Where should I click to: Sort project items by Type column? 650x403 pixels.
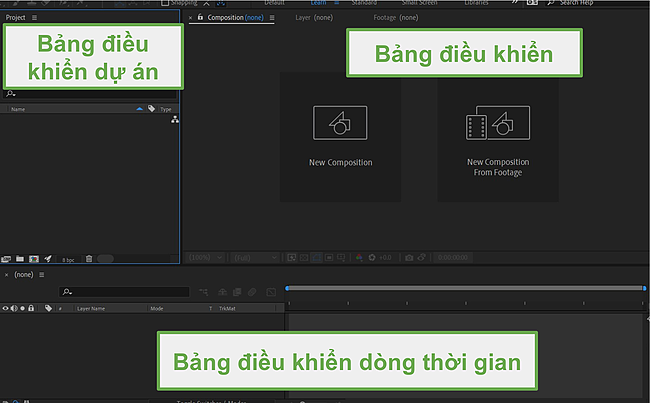[x=166, y=109]
